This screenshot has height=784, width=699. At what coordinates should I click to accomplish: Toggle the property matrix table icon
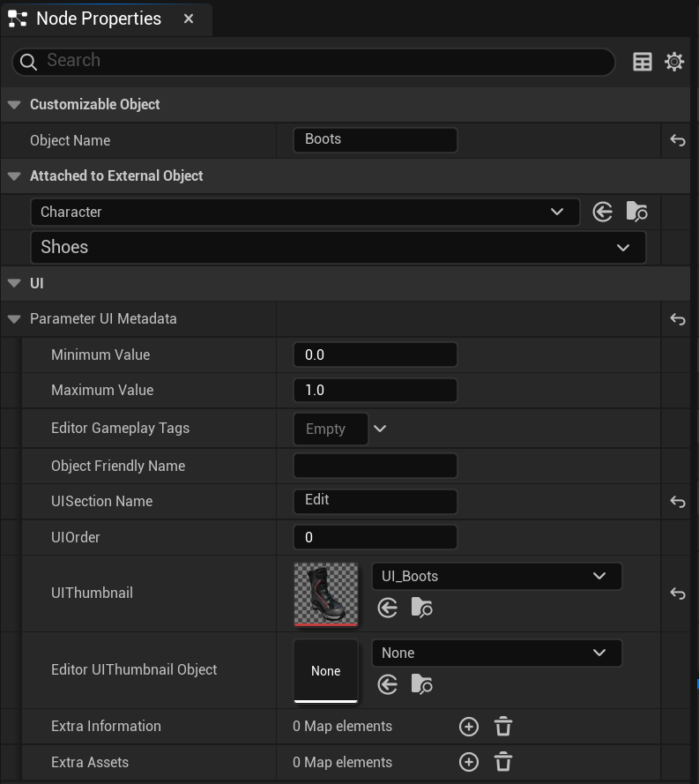642,62
